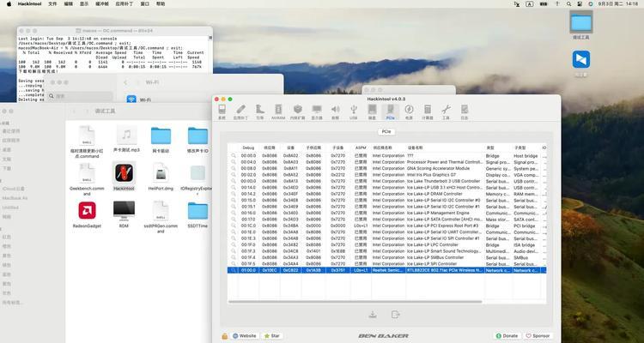
Task: Click the magnifier icon in row 00:00.0
Action: [x=234, y=156]
